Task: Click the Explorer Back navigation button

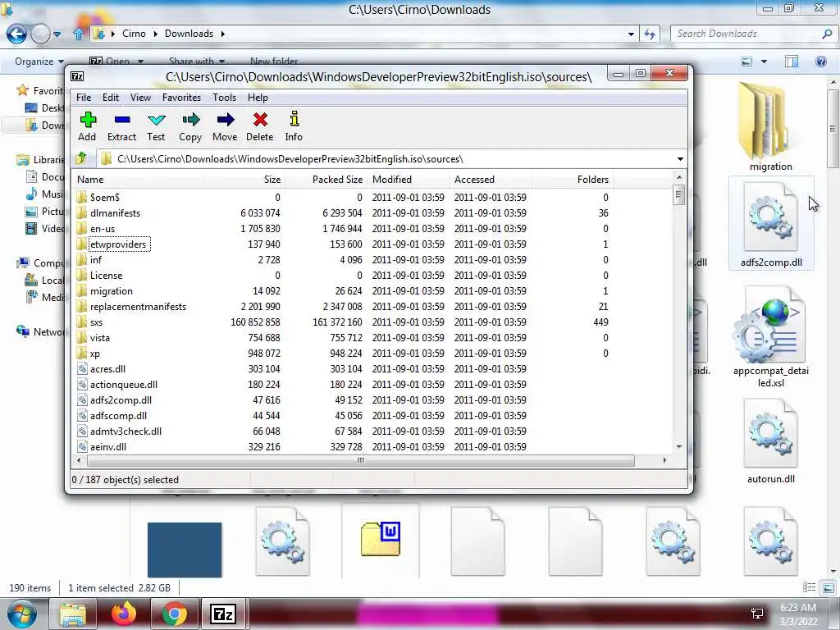Action: [x=16, y=34]
